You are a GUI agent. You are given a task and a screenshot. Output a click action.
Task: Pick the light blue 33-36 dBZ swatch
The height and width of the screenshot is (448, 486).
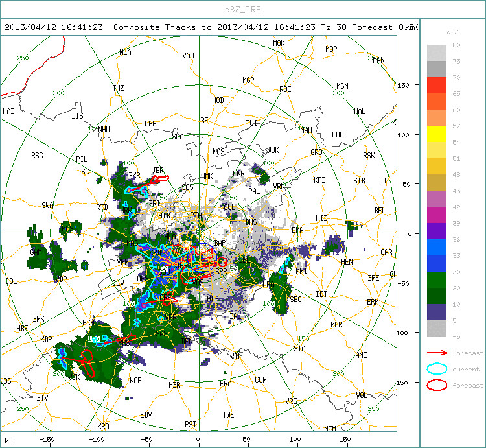pos(436,247)
